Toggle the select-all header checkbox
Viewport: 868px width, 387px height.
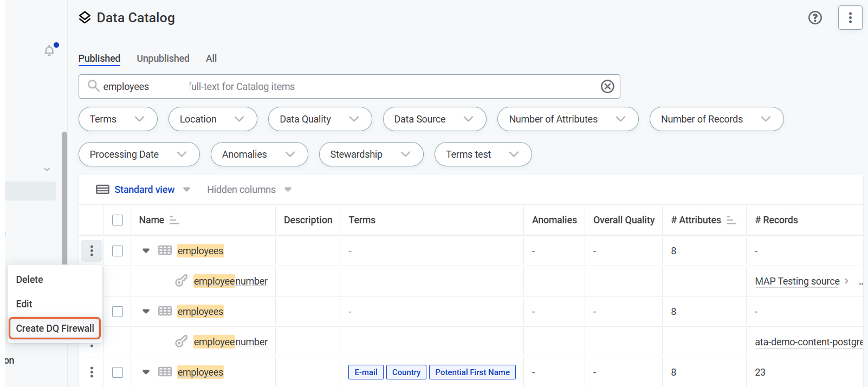click(x=118, y=220)
